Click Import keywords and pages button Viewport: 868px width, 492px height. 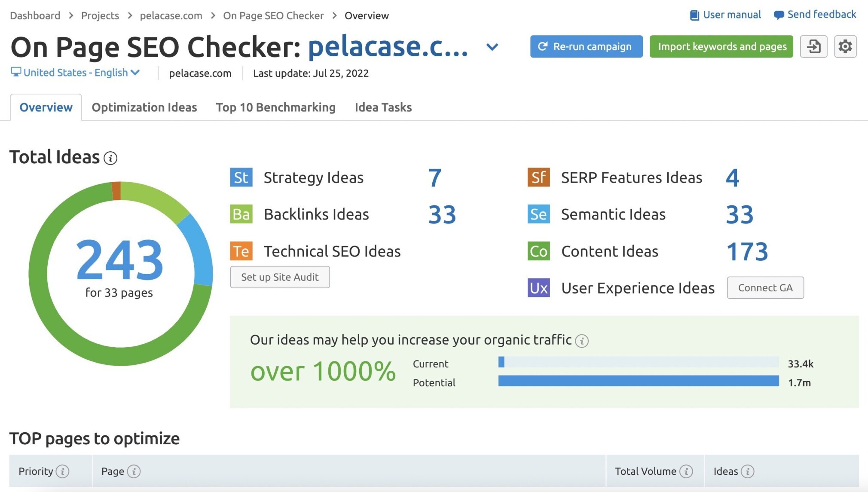point(721,46)
